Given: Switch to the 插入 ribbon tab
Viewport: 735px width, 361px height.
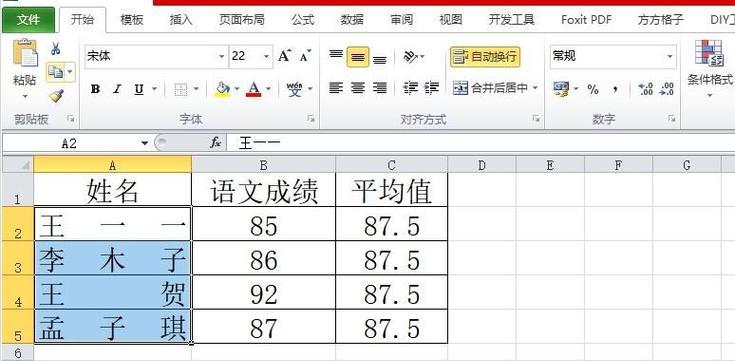Looking at the screenshot, I should pos(181,19).
